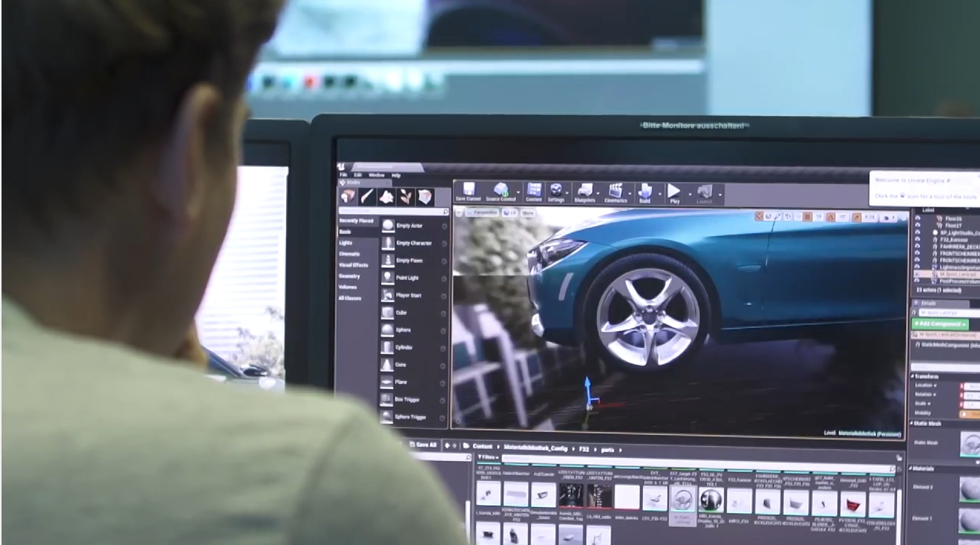Click Save All in Content Browser
The height and width of the screenshot is (545, 980).
pos(423,445)
